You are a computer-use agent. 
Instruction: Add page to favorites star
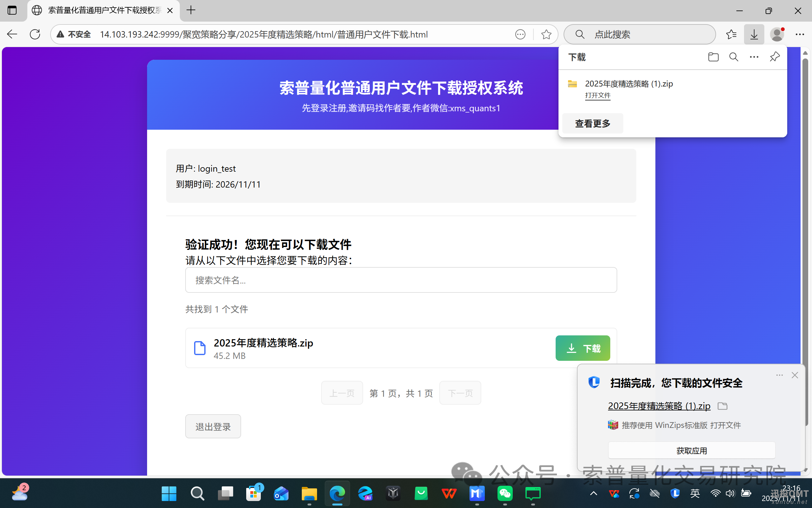[x=546, y=34]
